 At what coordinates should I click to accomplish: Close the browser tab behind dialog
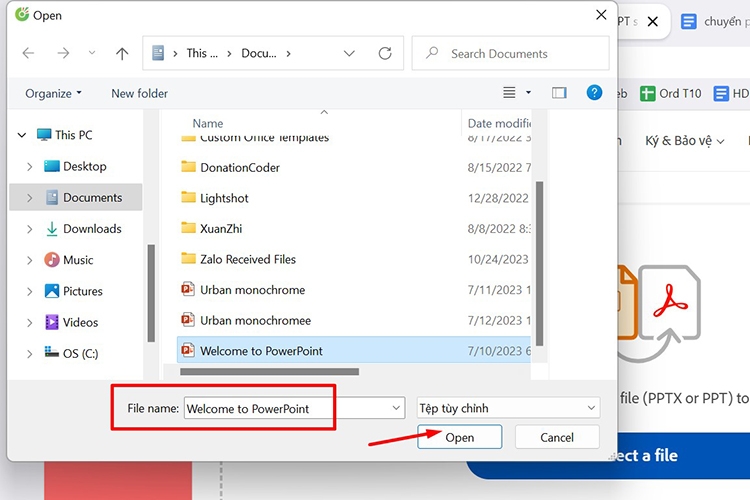[x=652, y=22]
